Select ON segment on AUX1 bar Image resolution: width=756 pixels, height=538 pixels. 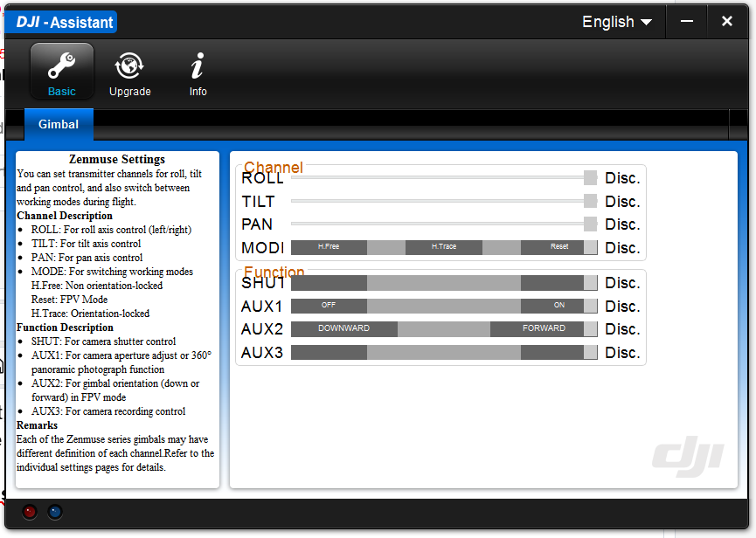click(552, 306)
